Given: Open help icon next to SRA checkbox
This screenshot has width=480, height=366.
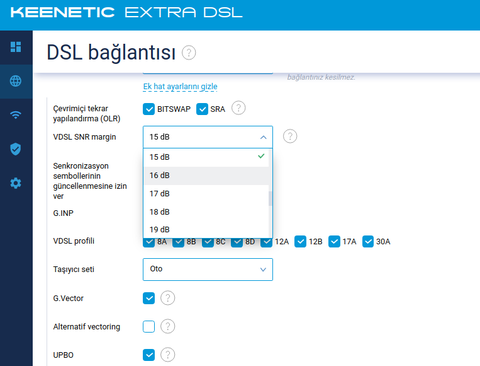Looking at the screenshot, I should (x=239, y=108).
